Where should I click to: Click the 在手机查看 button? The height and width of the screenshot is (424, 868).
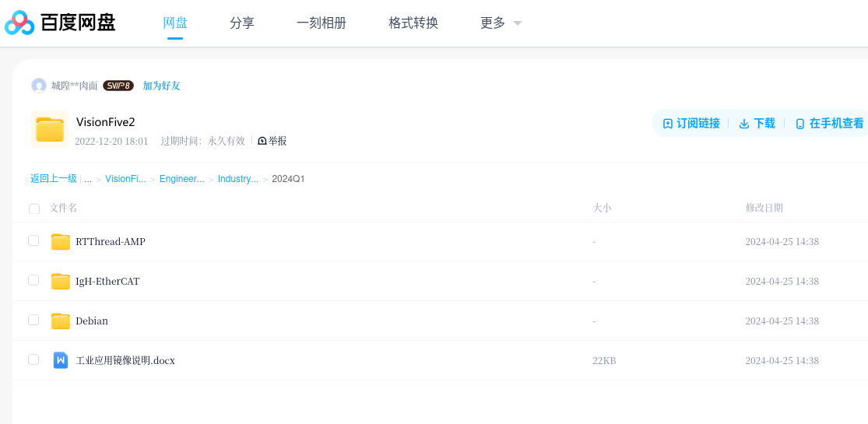(829, 124)
